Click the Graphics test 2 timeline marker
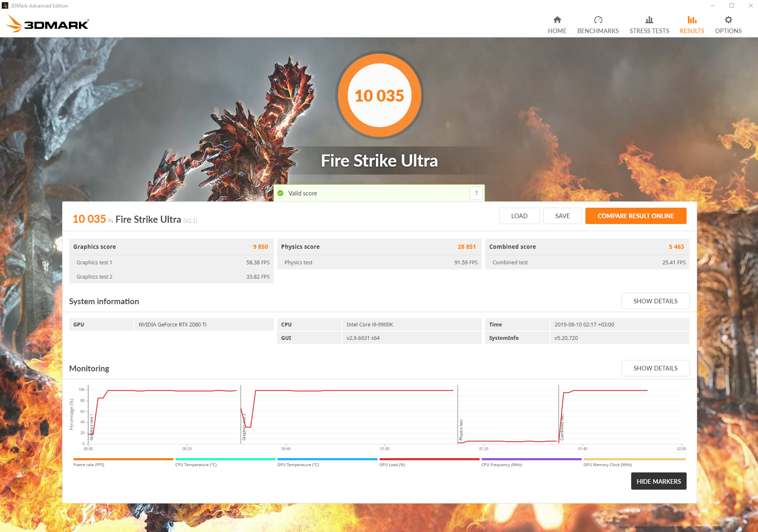 click(244, 427)
